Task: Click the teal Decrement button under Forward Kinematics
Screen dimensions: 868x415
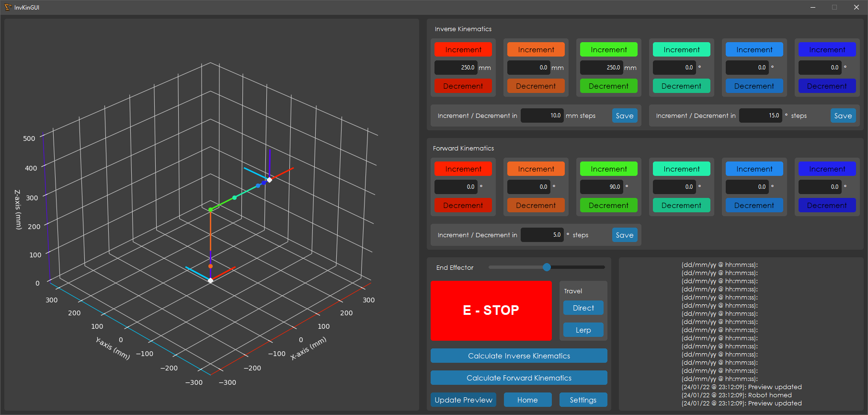Action: (681, 206)
